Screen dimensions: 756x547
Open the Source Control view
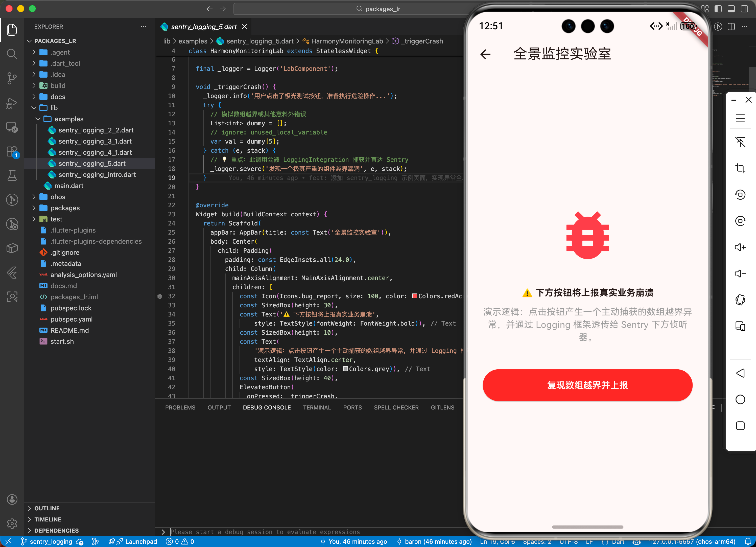tap(12, 78)
